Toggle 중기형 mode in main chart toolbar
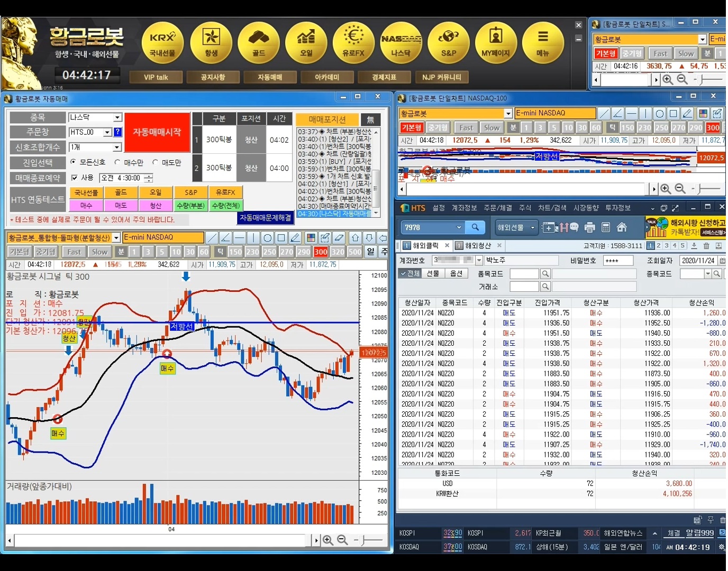Image resolution: width=728 pixels, height=571 pixels. pos(46,252)
